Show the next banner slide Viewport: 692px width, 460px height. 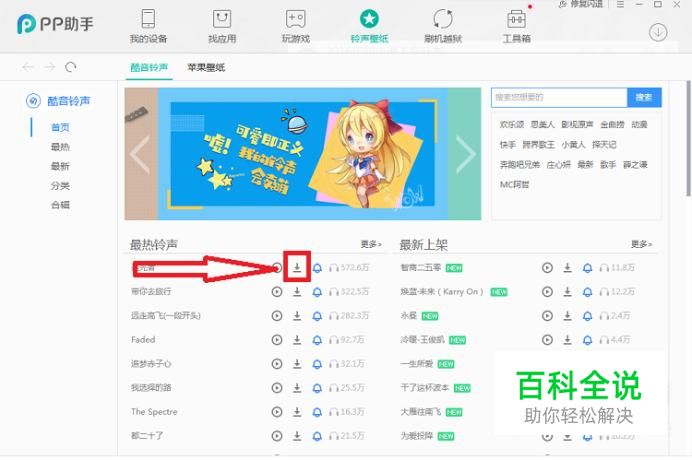466,154
